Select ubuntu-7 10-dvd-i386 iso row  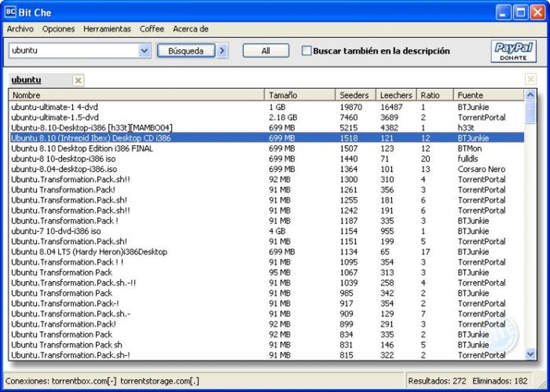(x=267, y=231)
